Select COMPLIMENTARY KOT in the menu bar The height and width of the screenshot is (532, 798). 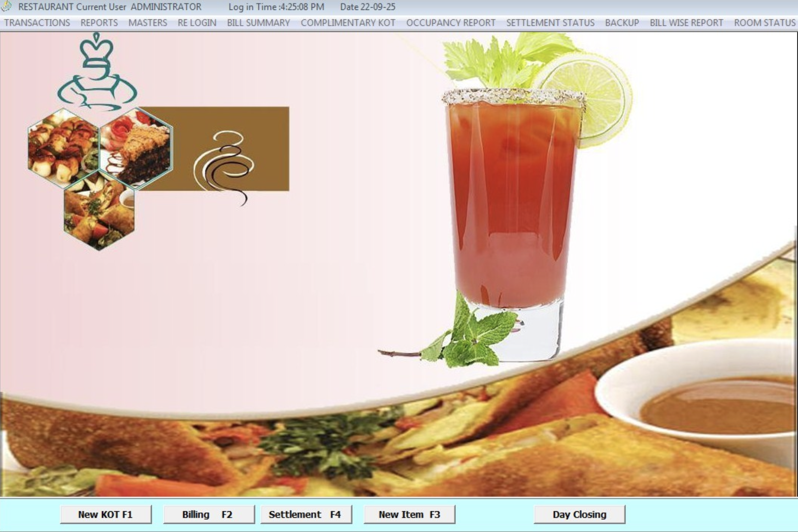348,23
